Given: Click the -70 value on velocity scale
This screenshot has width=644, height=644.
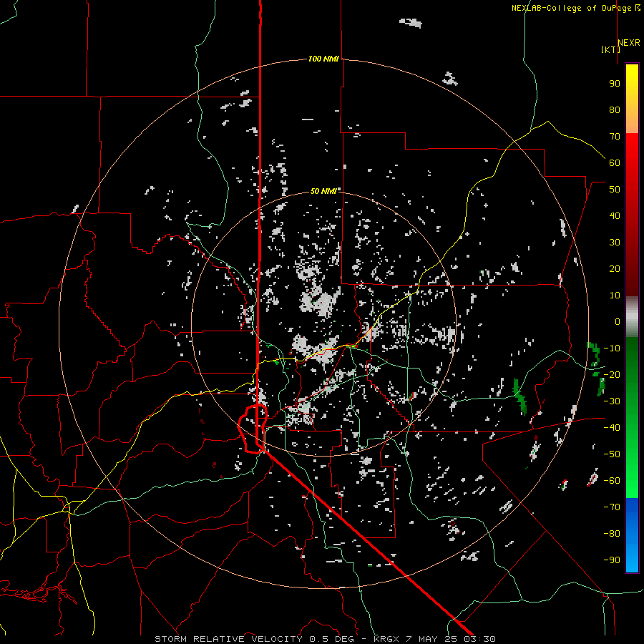Looking at the screenshot, I should 612,507.
